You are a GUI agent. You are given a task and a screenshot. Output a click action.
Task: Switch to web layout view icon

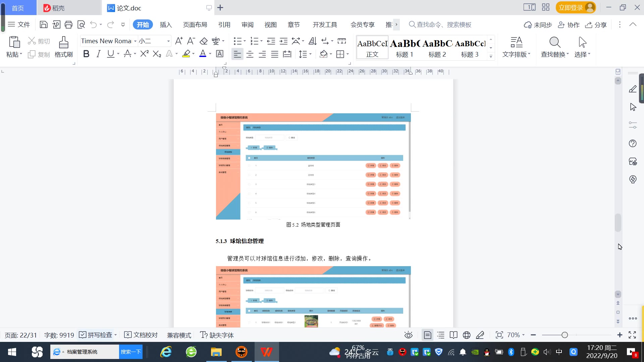[467, 335]
